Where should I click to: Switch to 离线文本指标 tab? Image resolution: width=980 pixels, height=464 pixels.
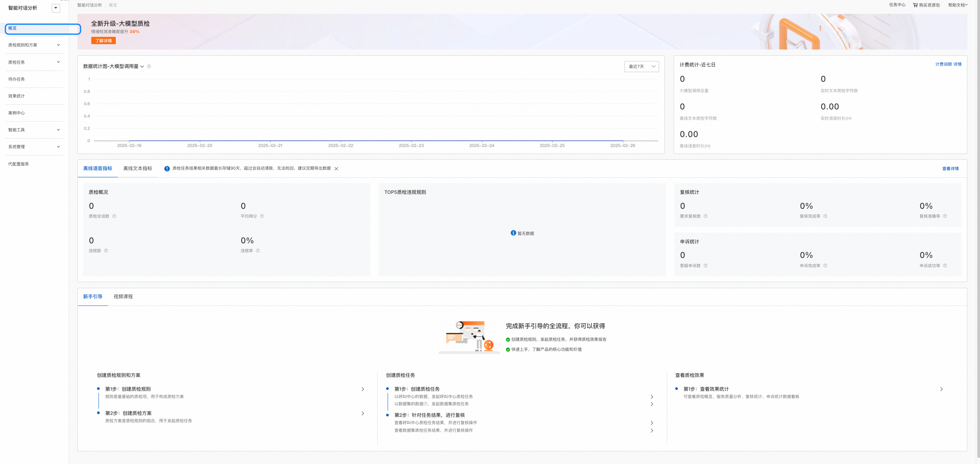click(138, 168)
